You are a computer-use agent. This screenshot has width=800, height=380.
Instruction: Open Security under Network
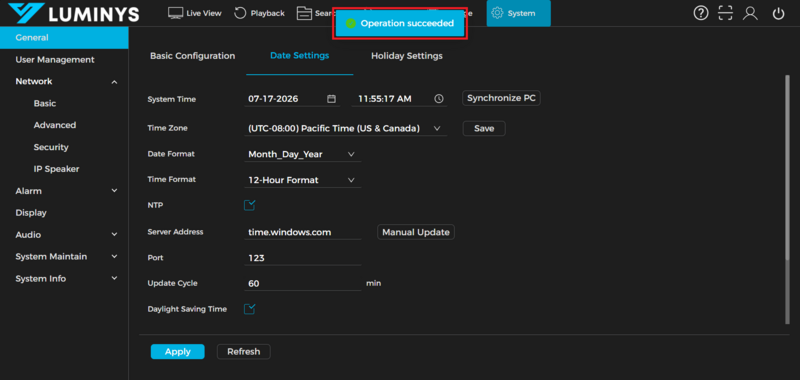click(x=51, y=147)
